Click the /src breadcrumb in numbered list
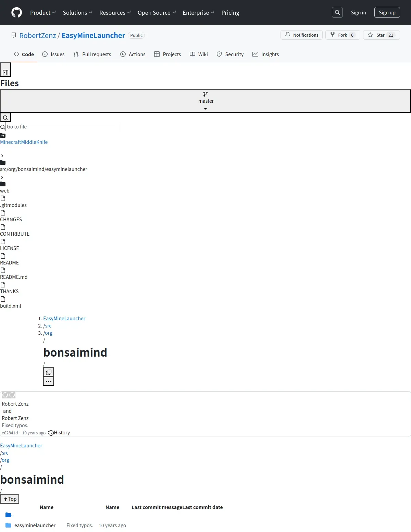Screen dimensions: 411x532 tap(48, 326)
